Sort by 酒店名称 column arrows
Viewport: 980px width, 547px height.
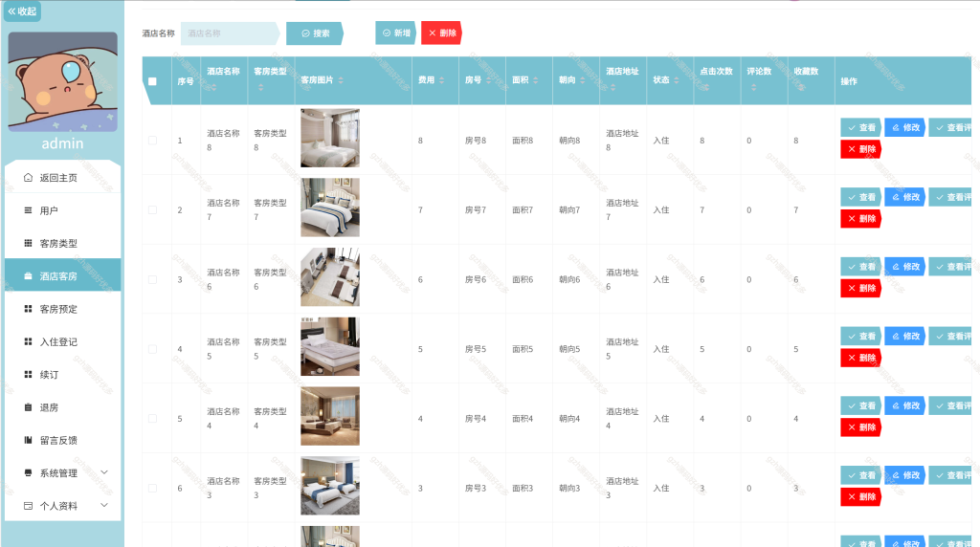tap(213, 87)
